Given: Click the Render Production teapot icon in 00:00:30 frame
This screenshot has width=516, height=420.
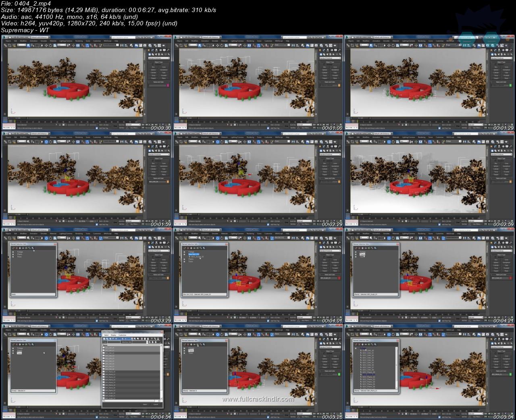Looking at the screenshot, I should (x=164, y=45).
